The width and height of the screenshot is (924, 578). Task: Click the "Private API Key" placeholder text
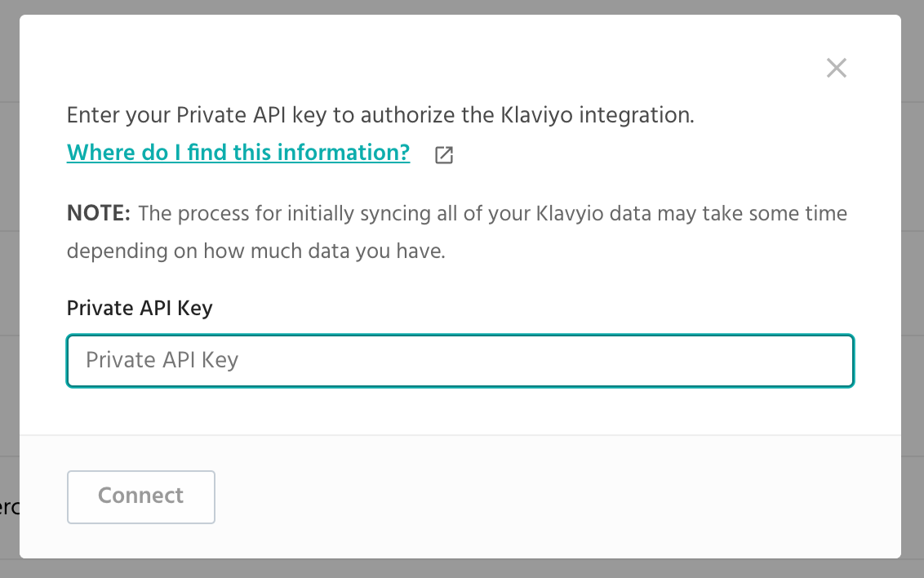click(162, 360)
